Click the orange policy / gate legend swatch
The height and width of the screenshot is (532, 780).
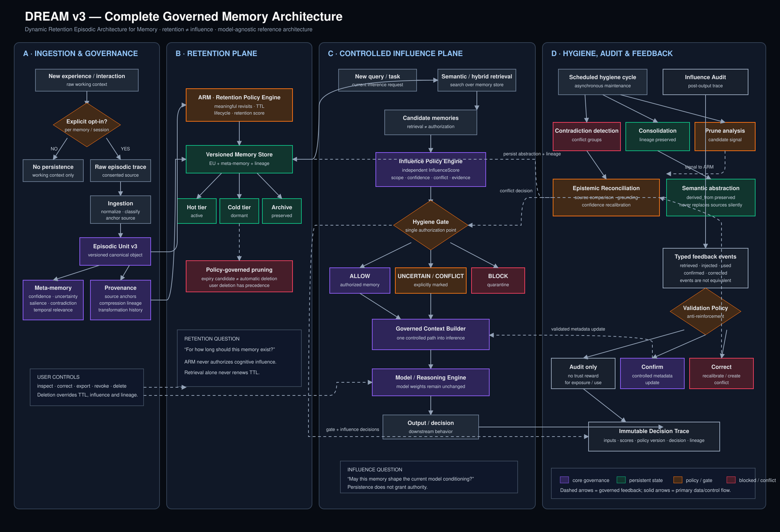pyautogui.click(x=678, y=480)
